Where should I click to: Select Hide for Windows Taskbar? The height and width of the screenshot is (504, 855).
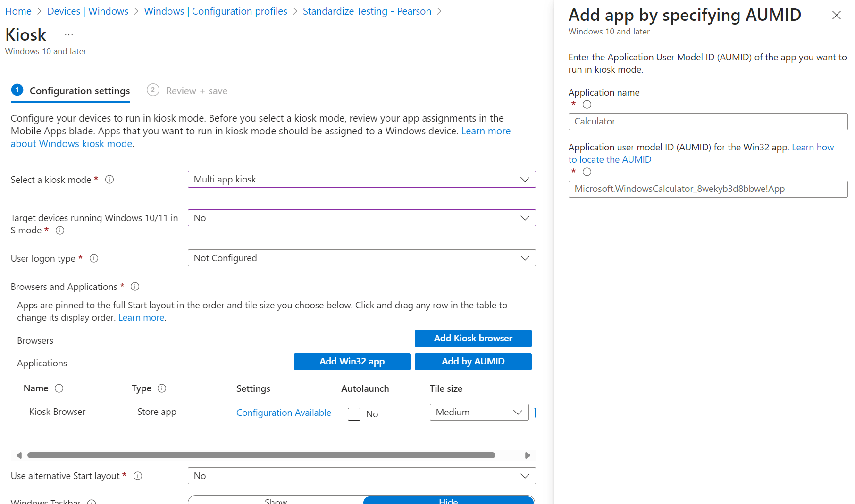(448, 500)
